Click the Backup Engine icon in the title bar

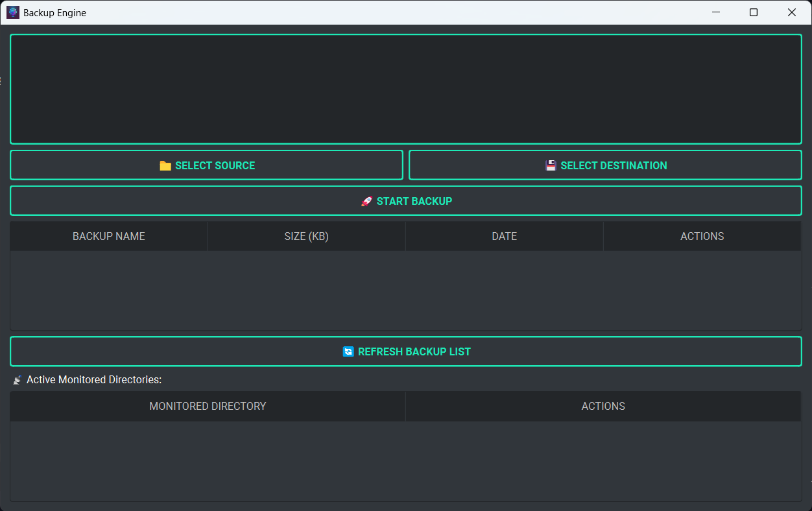(x=13, y=12)
